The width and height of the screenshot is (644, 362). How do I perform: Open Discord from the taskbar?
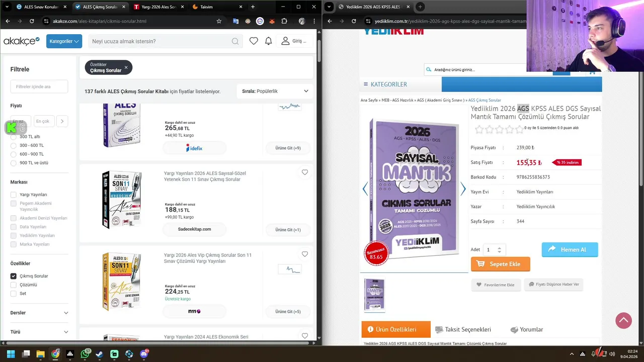coord(144,354)
